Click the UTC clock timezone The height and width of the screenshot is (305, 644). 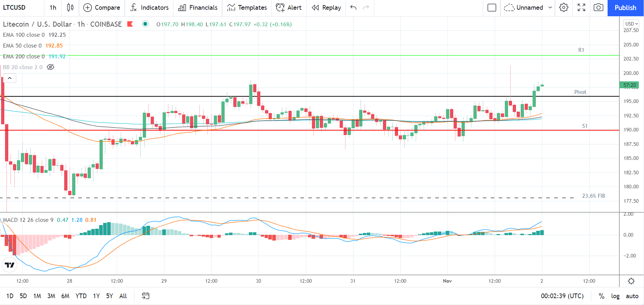[x=562, y=296]
